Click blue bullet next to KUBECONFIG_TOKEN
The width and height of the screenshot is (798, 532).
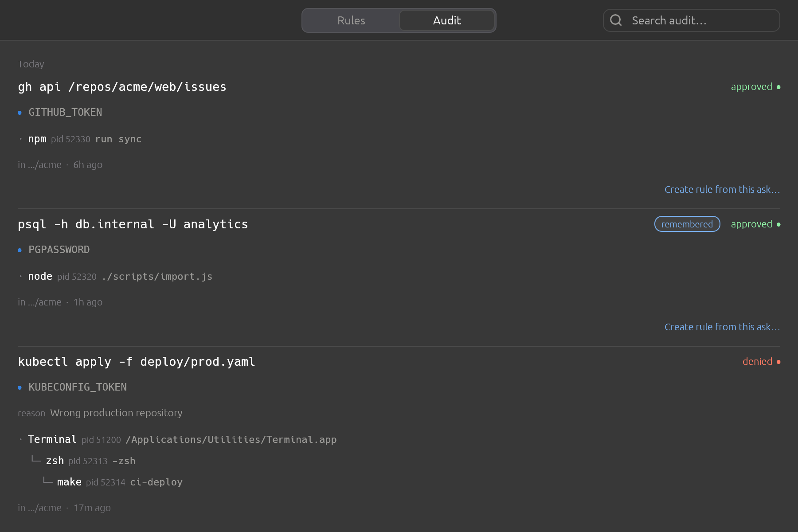(x=20, y=387)
